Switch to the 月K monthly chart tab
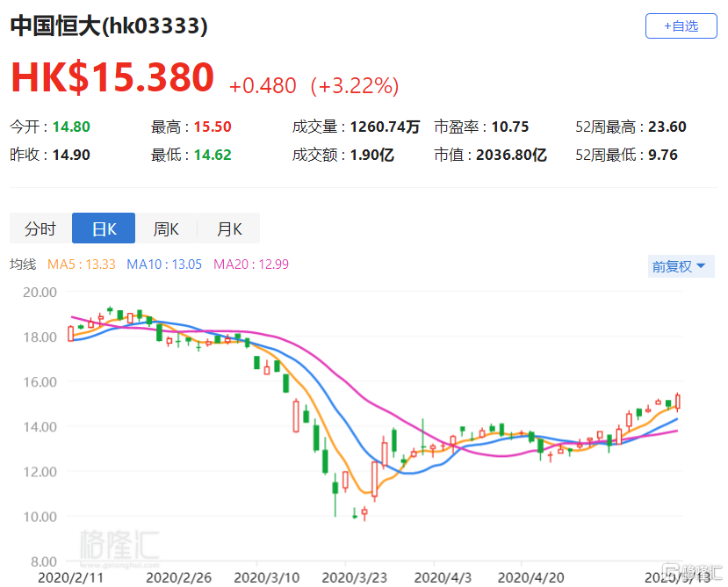Image resolution: width=728 pixels, height=587 pixels. tap(228, 229)
